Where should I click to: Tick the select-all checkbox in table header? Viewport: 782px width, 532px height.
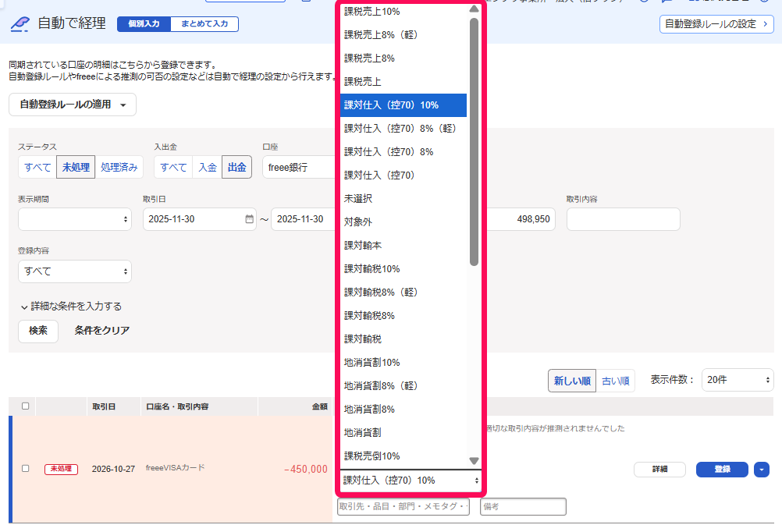click(x=26, y=406)
